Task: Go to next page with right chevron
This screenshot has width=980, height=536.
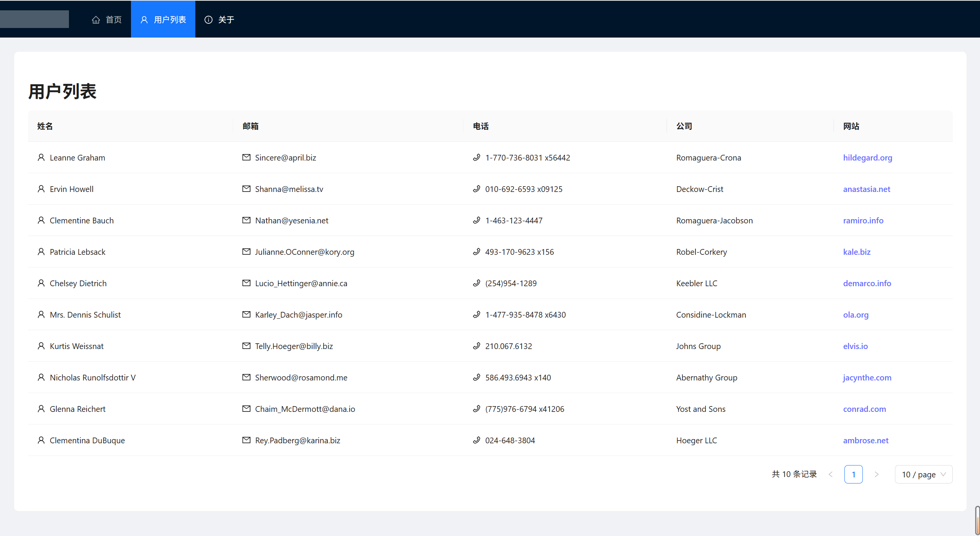Action: pos(877,474)
